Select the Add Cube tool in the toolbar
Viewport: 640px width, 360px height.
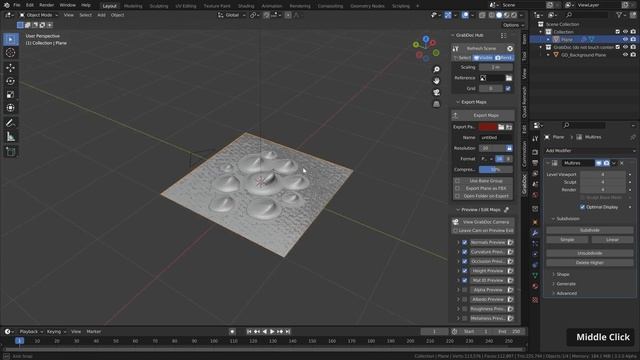click(x=11, y=151)
